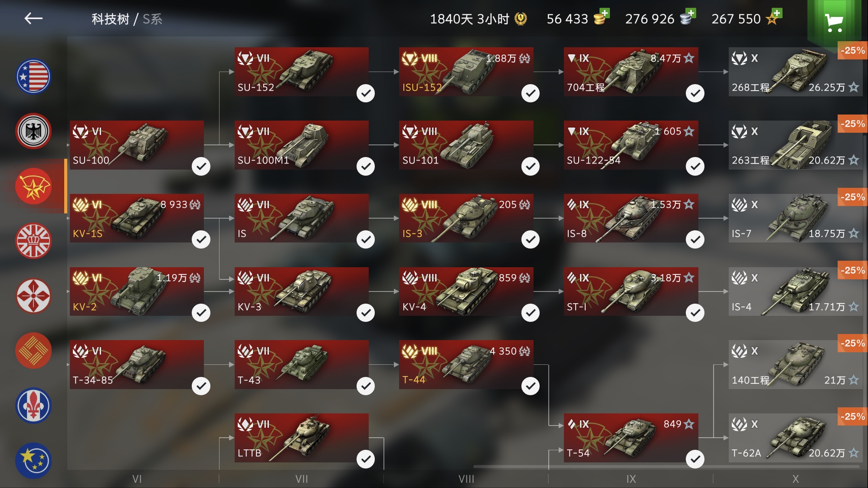This screenshot has width=868, height=488.
Task: Click the 科技树 breadcrumb title
Action: (x=110, y=19)
